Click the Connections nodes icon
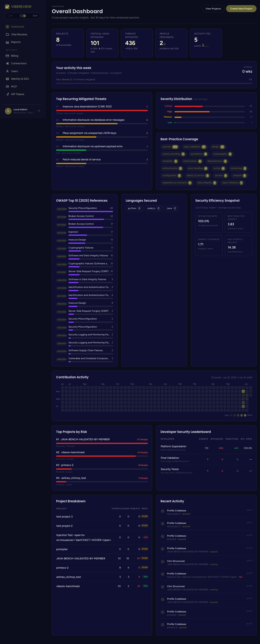260x644 pixels. click(7, 63)
